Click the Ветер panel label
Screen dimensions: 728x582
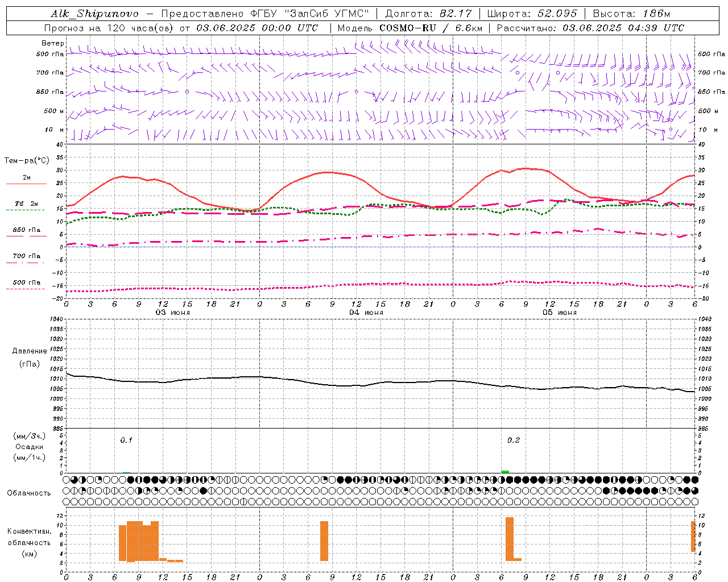coord(52,43)
